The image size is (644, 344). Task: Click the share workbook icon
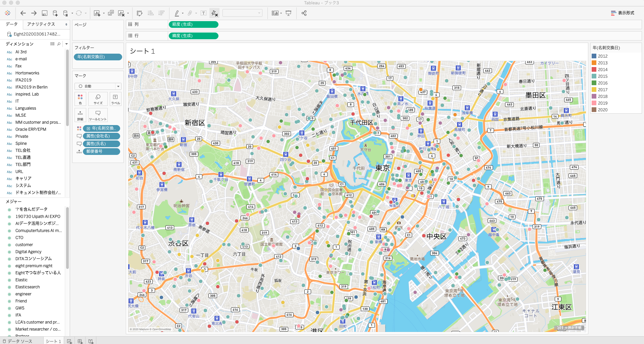(303, 13)
